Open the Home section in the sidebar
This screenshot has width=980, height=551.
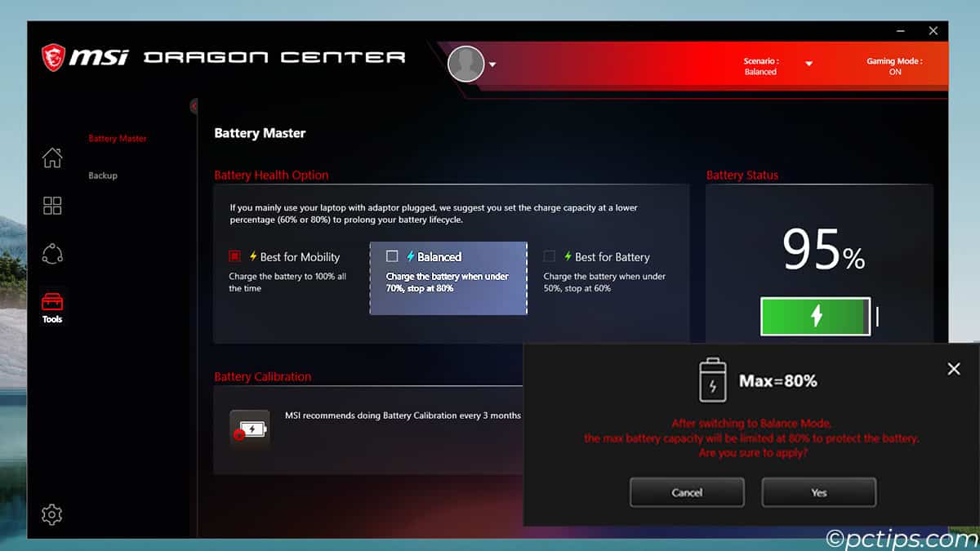[51, 158]
